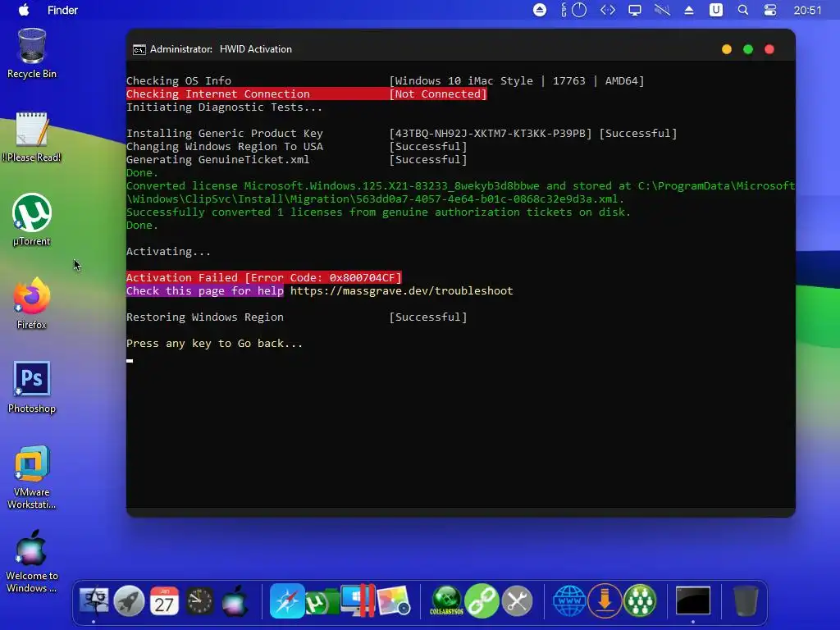Image resolution: width=840 pixels, height=630 pixels.
Task: Switch to the command prompt dock thumbnail
Action: (692, 600)
